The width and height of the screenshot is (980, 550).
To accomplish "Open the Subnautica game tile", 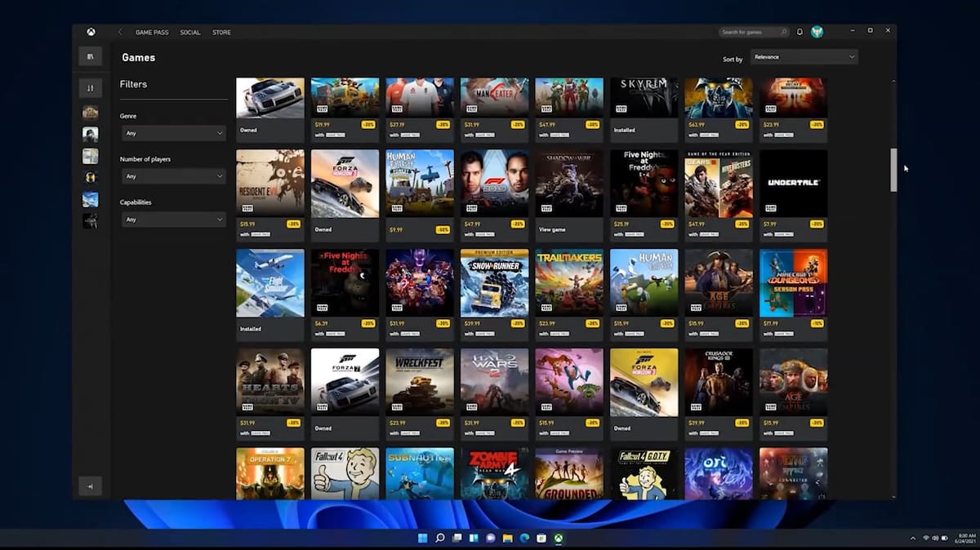I will tap(420, 473).
